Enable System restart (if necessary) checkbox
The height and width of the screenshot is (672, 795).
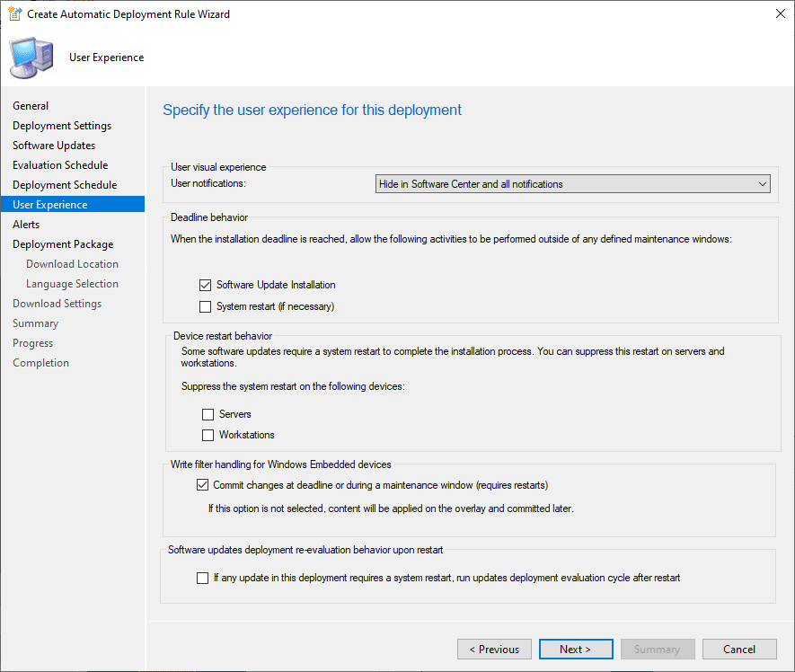click(x=207, y=306)
